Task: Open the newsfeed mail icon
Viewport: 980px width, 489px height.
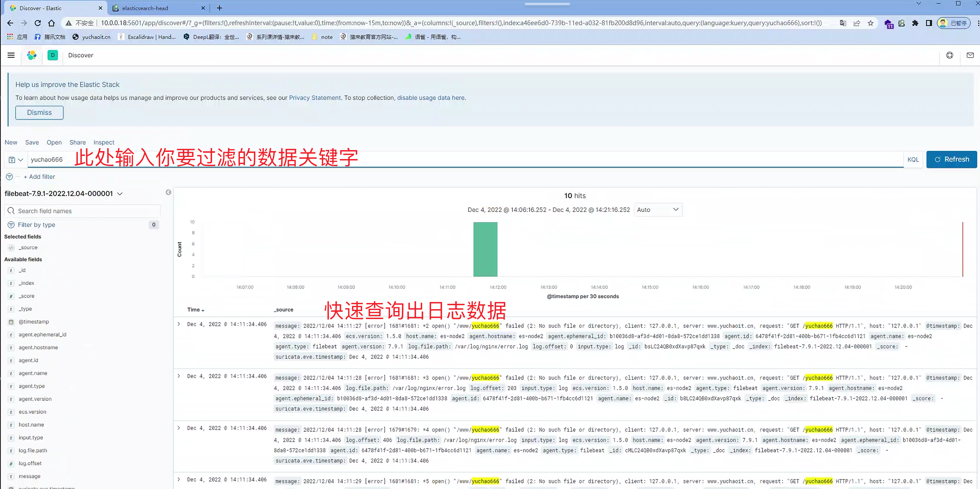Action: point(970,55)
